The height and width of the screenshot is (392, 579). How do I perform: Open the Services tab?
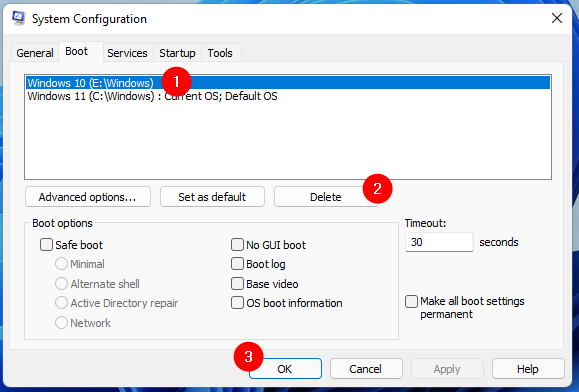coord(127,53)
